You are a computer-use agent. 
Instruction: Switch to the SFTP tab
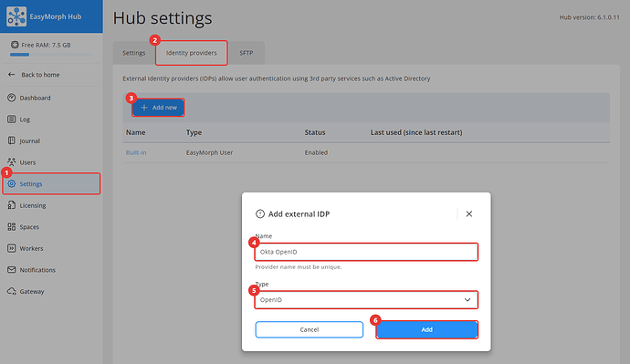point(247,53)
